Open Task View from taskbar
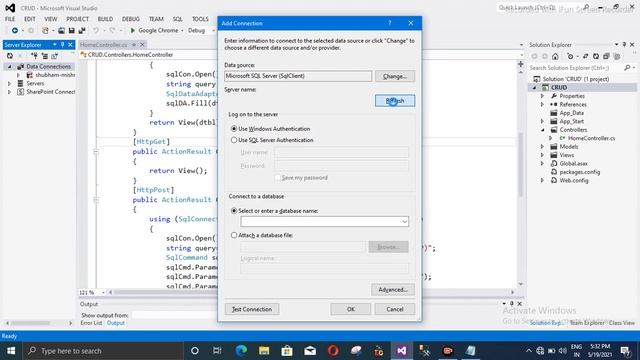The image size is (640, 360). coord(218,351)
